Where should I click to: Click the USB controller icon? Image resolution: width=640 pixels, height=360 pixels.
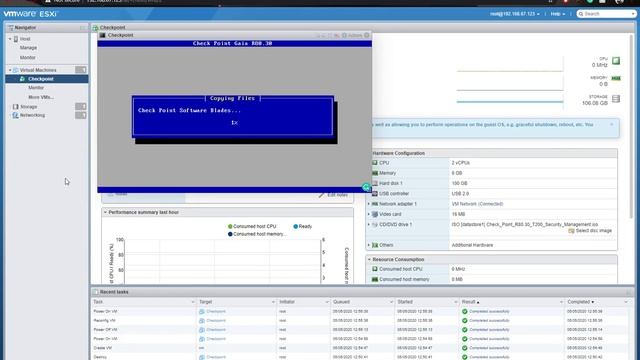click(375, 193)
